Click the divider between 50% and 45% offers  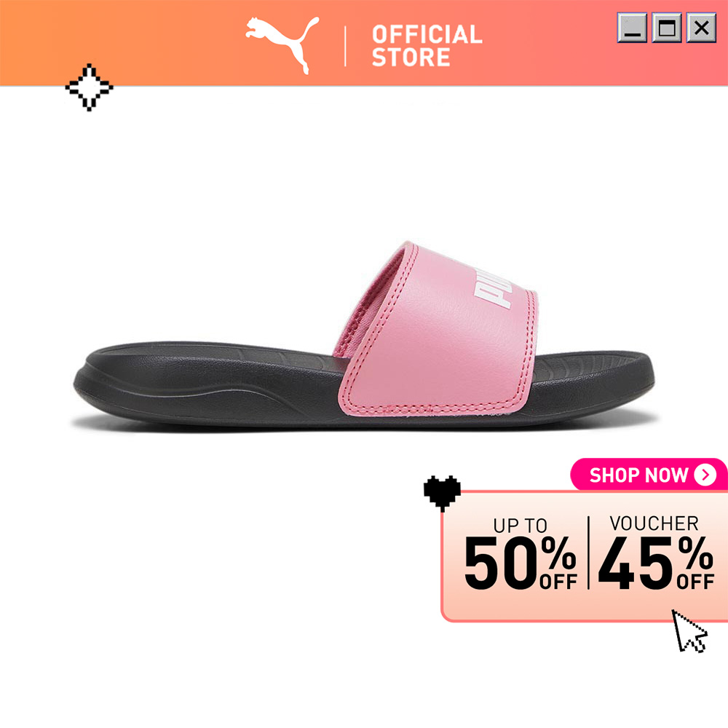click(588, 553)
